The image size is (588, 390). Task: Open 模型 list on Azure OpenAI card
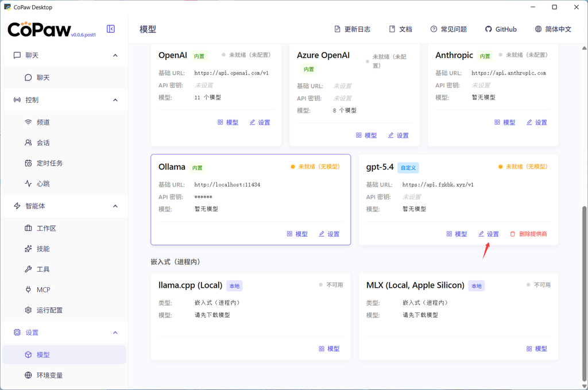(x=366, y=136)
